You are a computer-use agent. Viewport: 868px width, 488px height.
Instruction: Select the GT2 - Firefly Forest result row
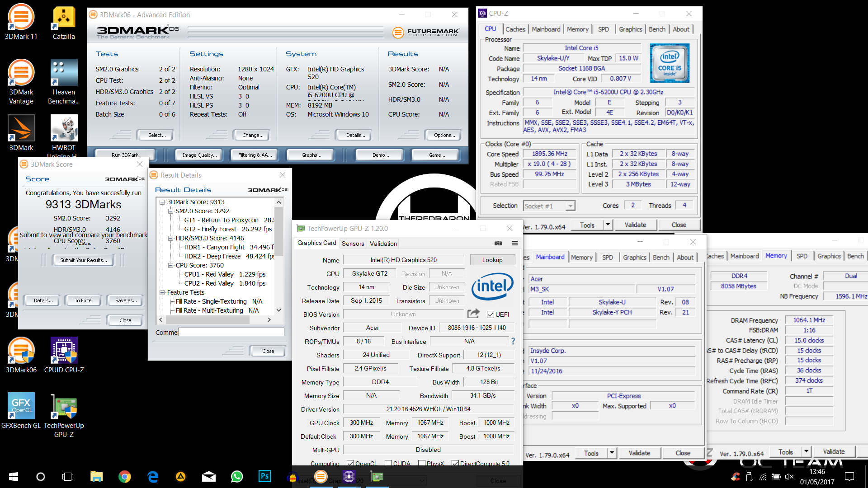coord(228,229)
